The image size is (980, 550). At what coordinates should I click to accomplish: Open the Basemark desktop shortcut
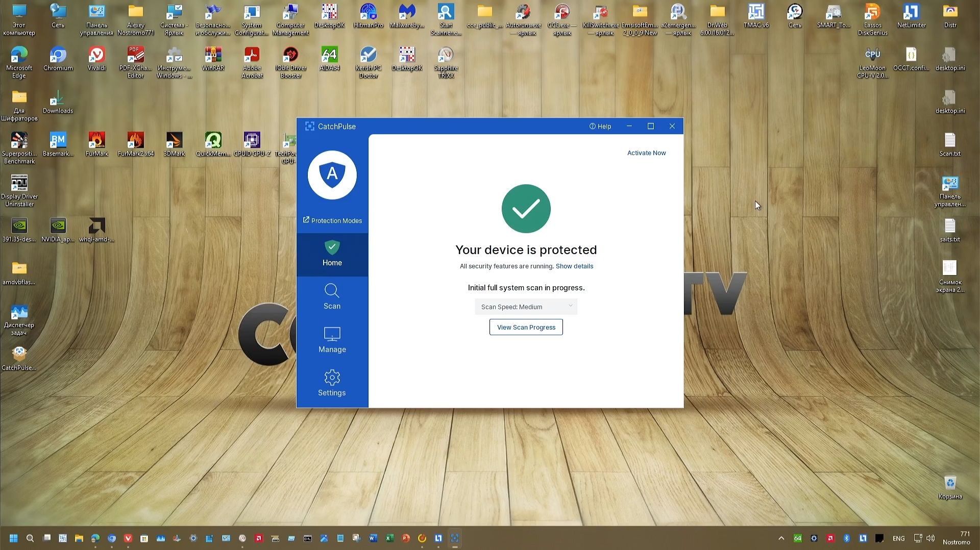tap(58, 144)
